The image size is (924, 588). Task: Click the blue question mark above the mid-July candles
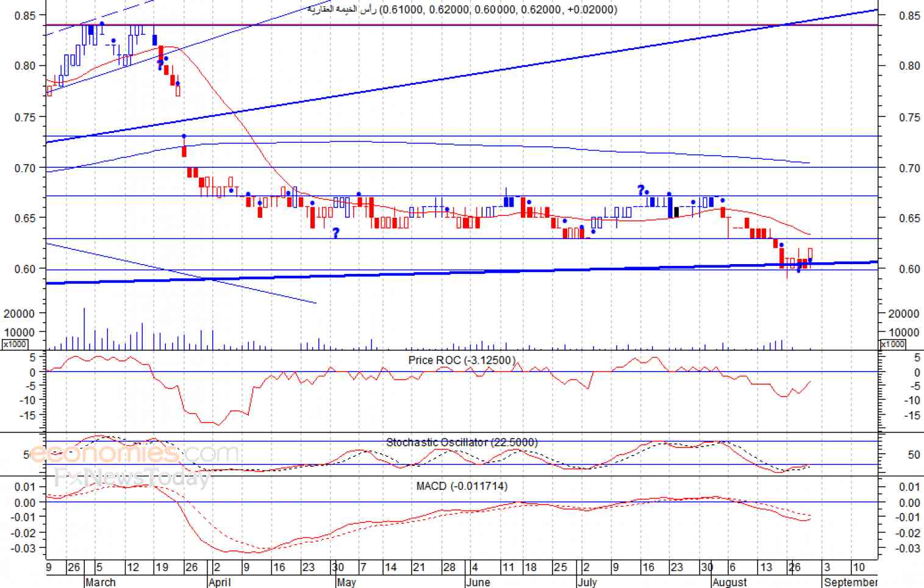(640, 190)
